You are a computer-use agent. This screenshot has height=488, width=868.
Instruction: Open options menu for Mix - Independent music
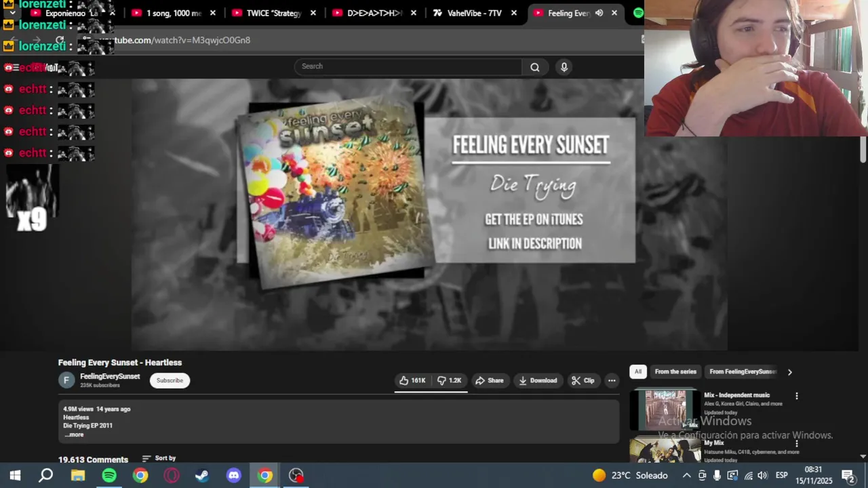click(797, 396)
